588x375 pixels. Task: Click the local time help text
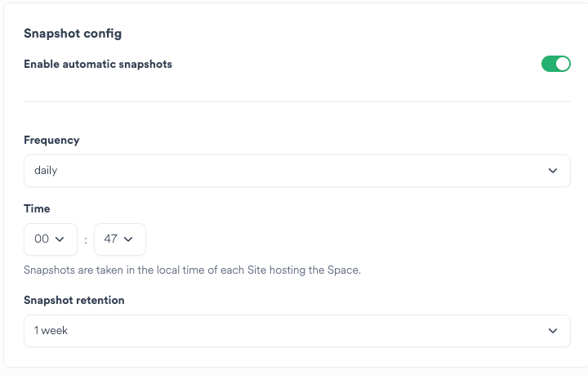tap(192, 270)
